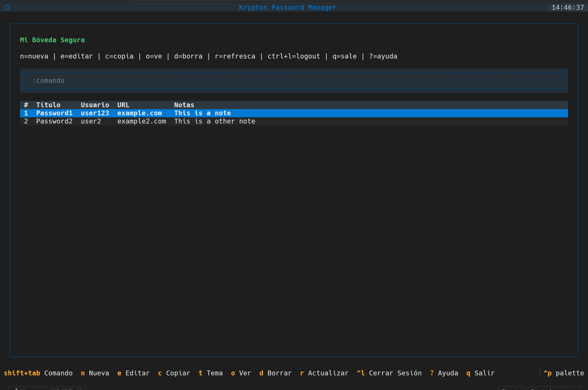
Task: Focus the :comando input field
Action: (294, 80)
